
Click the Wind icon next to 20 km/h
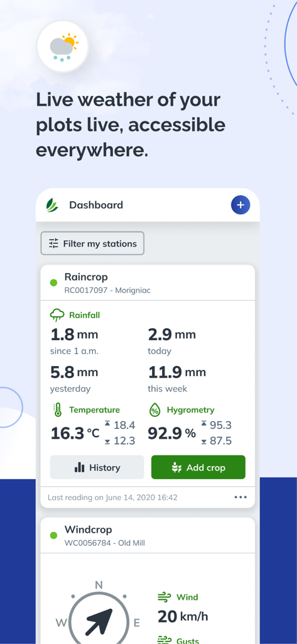pyautogui.click(x=165, y=597)
